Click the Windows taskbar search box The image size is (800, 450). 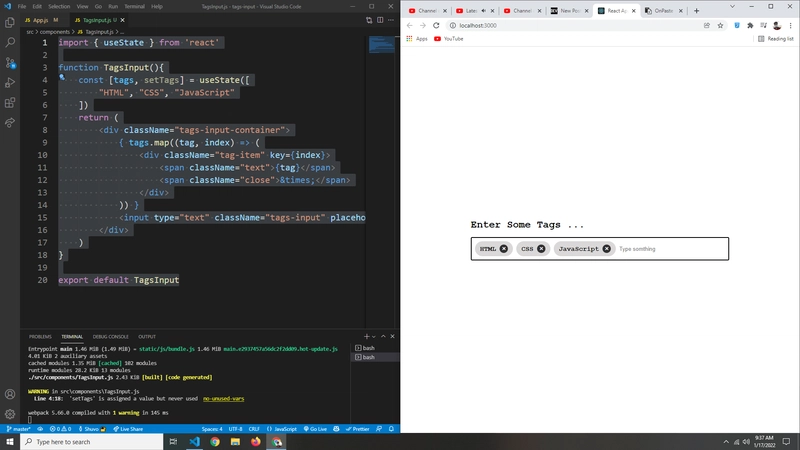92,441
